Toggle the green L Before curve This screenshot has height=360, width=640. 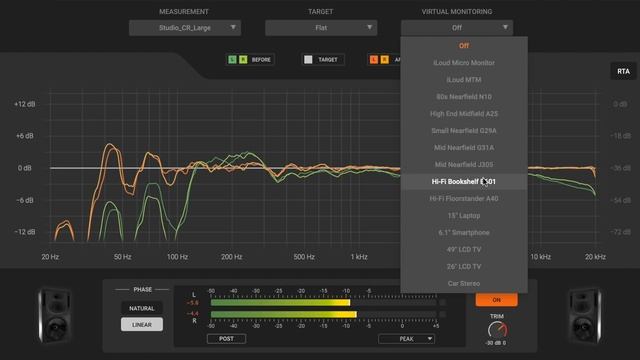[x=232, y=60]
